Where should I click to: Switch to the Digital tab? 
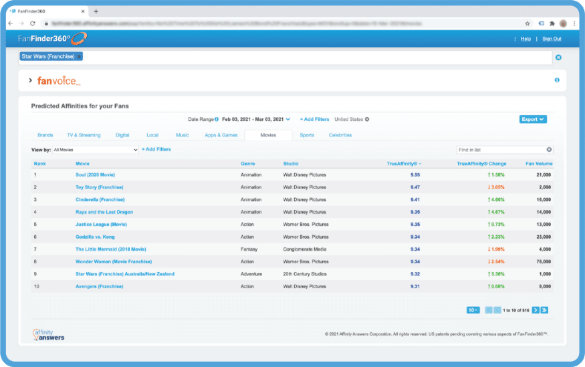pyautogui.click(x=122, y=135)
